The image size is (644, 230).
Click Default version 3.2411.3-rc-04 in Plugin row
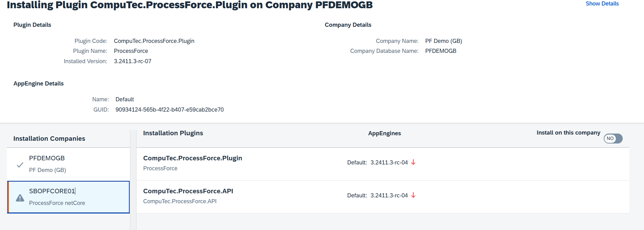[x=389, y=163]
